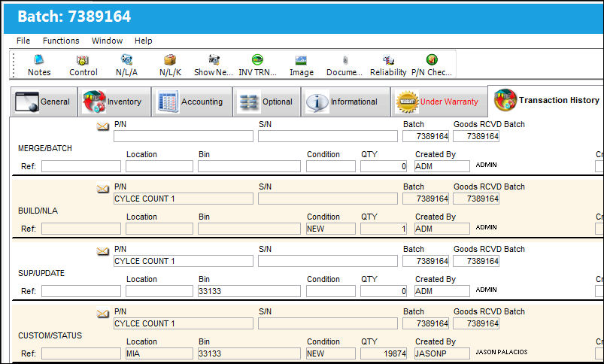Switch to the General tab
The width and height of the screenshot is (604, 364).
(x=43, y=102)
